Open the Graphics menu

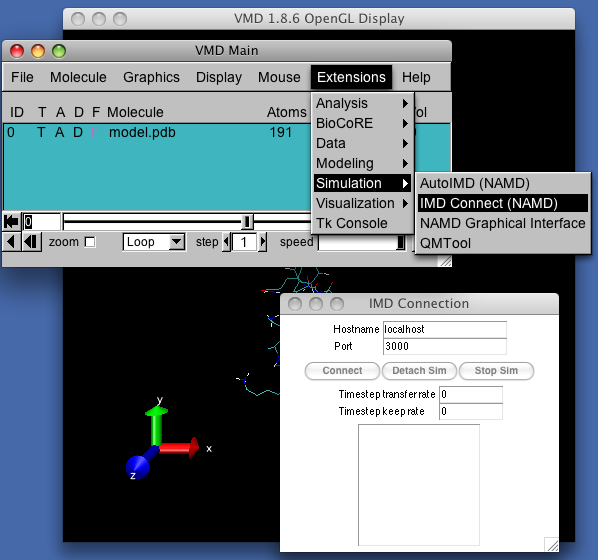point(151,77)
